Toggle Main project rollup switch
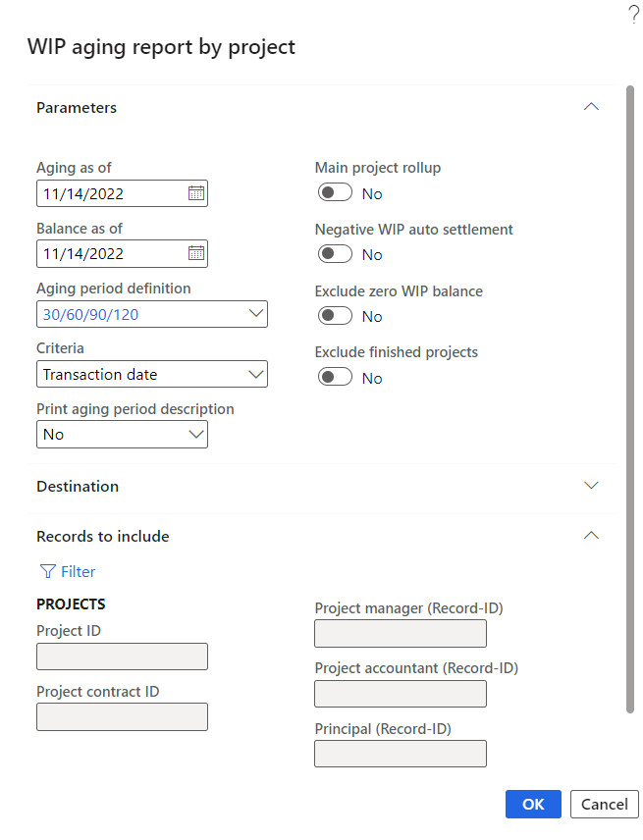Viewport: 643px width, 840px height. point(335,193)
